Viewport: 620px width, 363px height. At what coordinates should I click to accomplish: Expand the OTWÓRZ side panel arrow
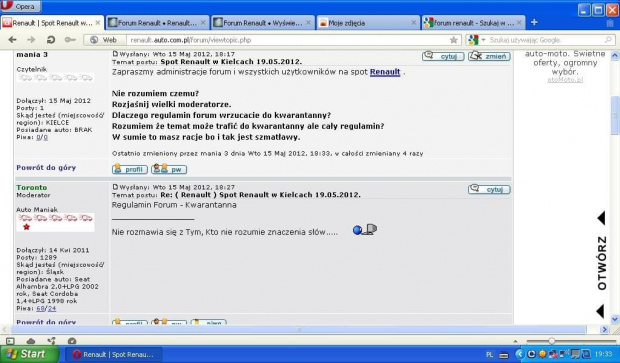click(x=601, y=218)
